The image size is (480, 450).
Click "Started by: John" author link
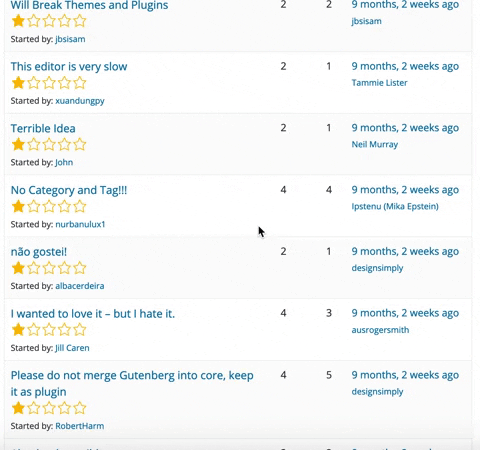64,162
